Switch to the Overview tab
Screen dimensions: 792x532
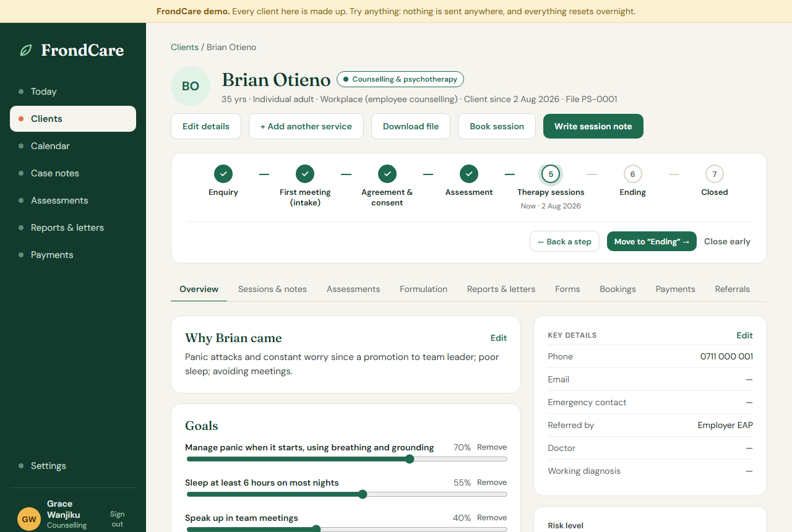click(x=199, y=289)
